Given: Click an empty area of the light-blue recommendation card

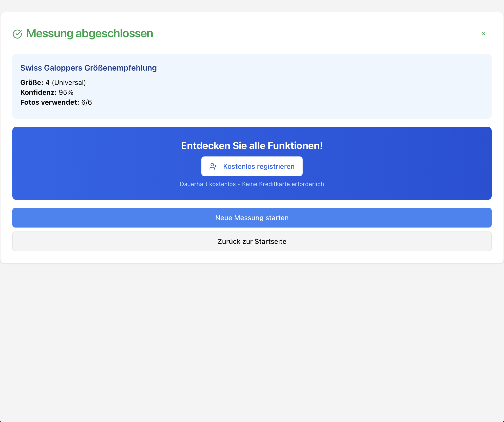Looking at the screenshot, I should [296, 94].
